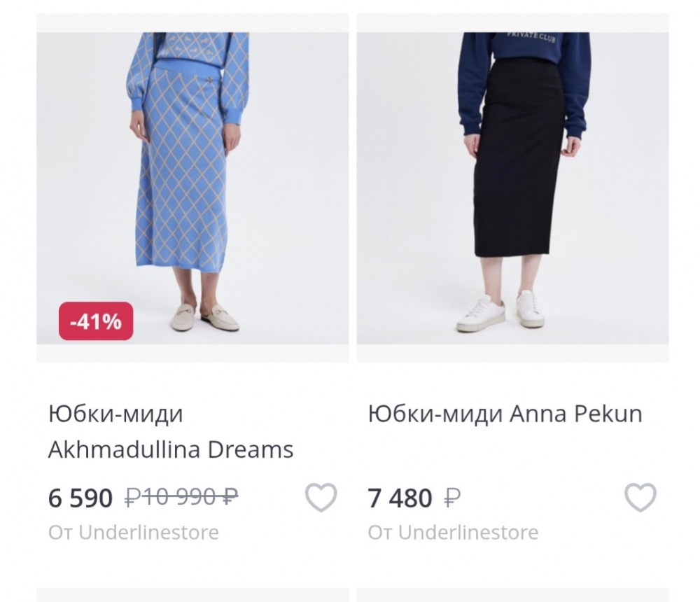Click the heart icon under the blue plaid skirt
700x602 pixels.
click(x=320, y=500)
